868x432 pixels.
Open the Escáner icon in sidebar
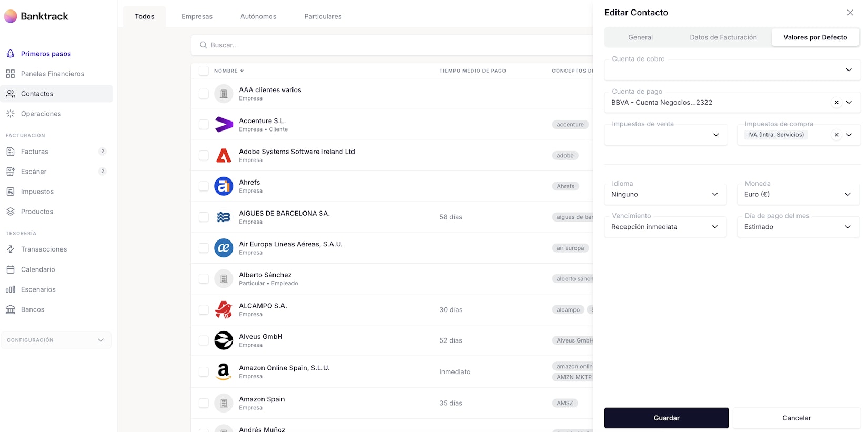[11, 172]
